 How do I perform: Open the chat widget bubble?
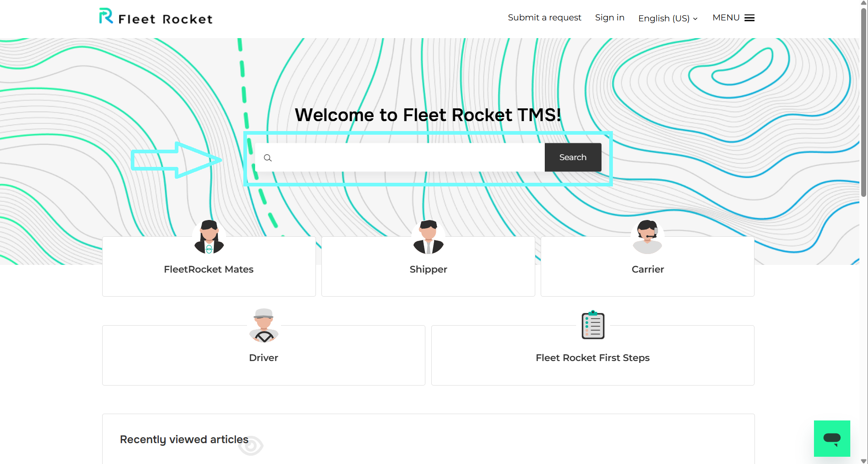coord(832,438)
